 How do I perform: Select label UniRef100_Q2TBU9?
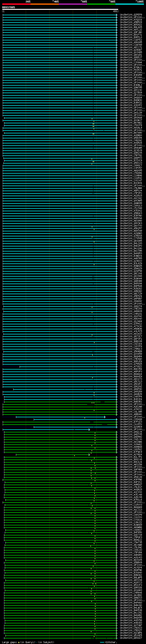[x=131, y=93]
